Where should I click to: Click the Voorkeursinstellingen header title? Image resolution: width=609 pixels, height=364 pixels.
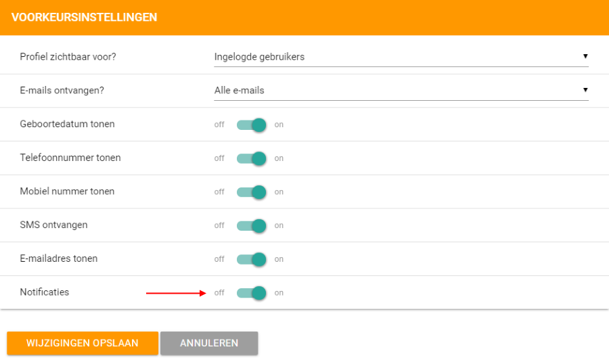(84, 18)
